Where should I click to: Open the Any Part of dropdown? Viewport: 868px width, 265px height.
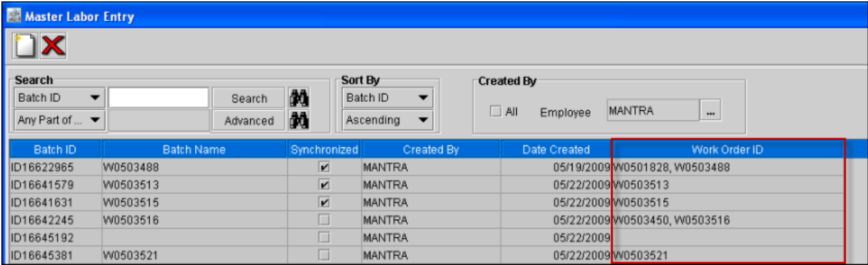point(60,120)
